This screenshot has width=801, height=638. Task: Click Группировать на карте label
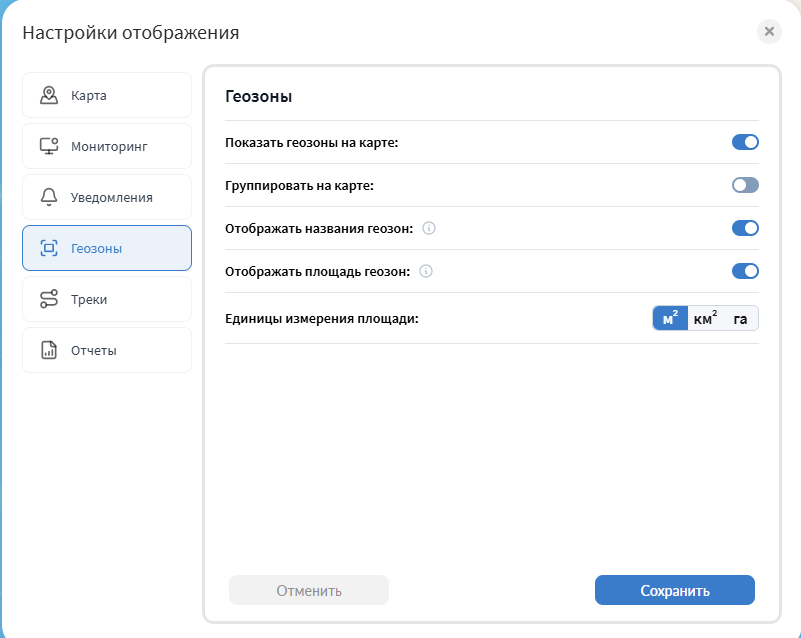click(299, 185)
